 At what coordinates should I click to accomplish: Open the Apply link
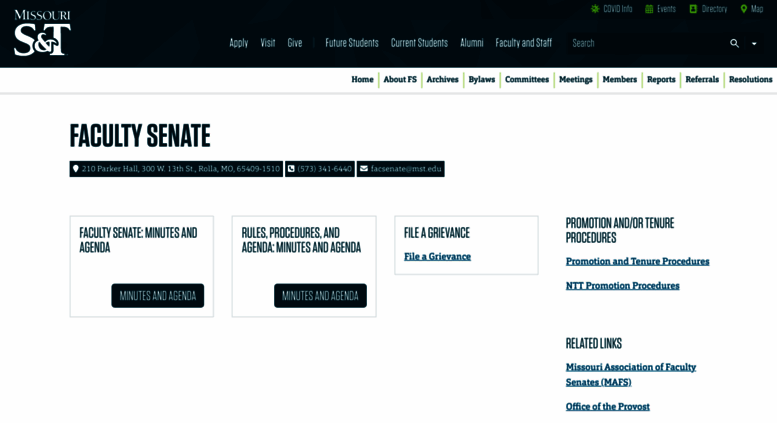pyautogui.click(x=238, y=43)
